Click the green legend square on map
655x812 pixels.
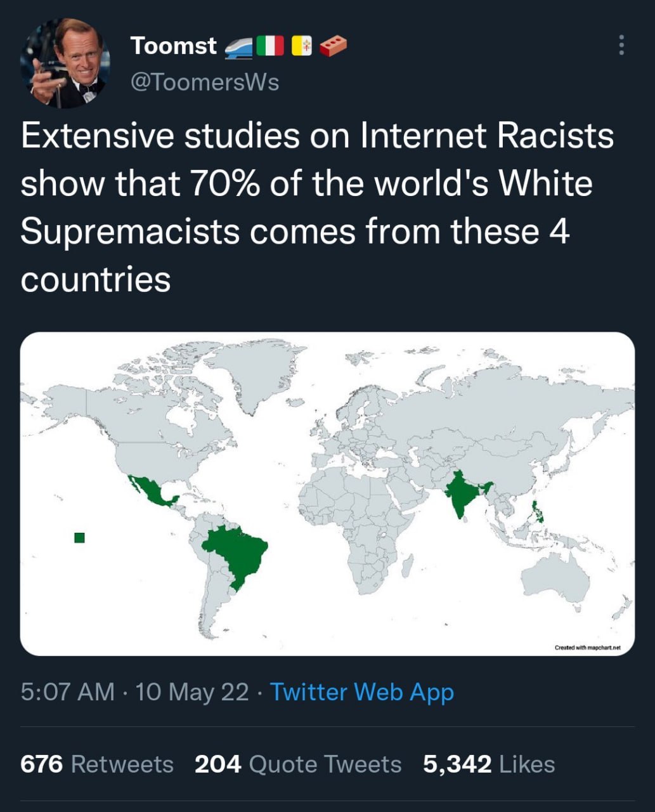point(79,538)
